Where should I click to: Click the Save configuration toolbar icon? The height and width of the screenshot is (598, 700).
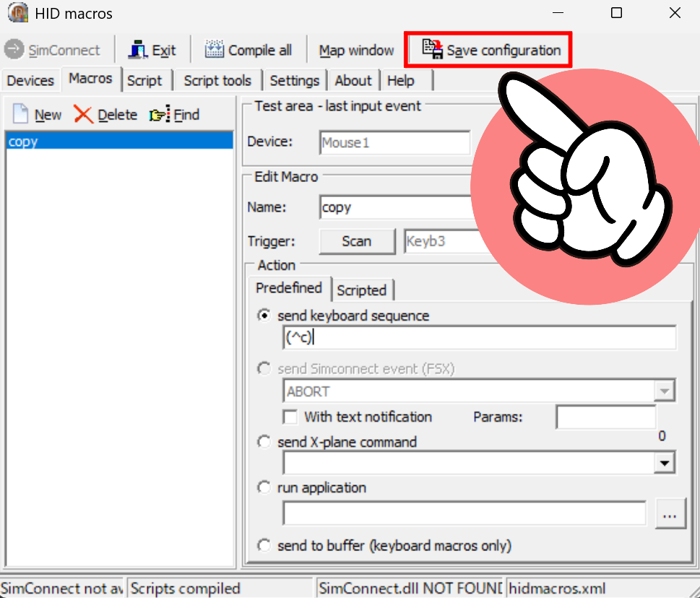pos(432,50)
